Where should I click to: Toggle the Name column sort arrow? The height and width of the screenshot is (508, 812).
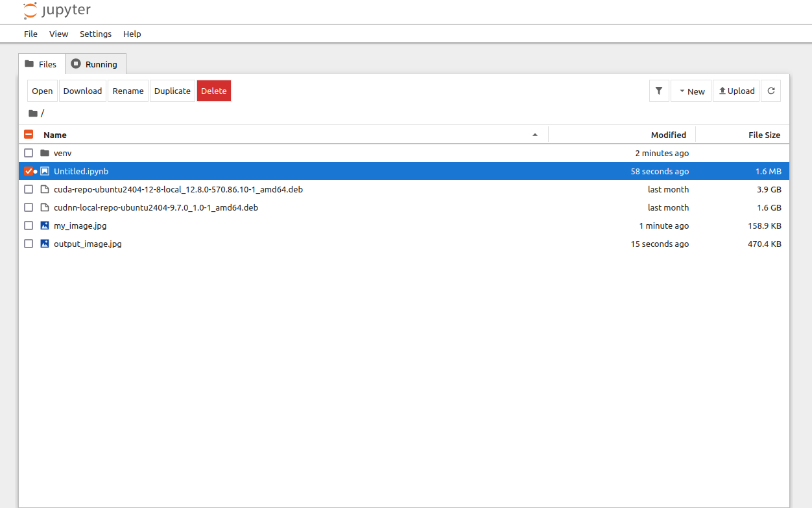point(535,135)
